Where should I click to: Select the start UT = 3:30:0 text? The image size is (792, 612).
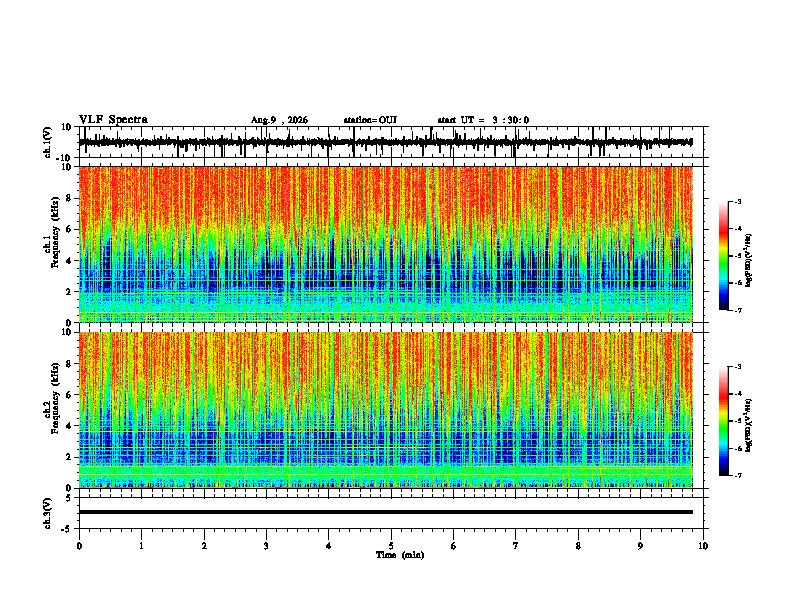click(x=483, y=120)
